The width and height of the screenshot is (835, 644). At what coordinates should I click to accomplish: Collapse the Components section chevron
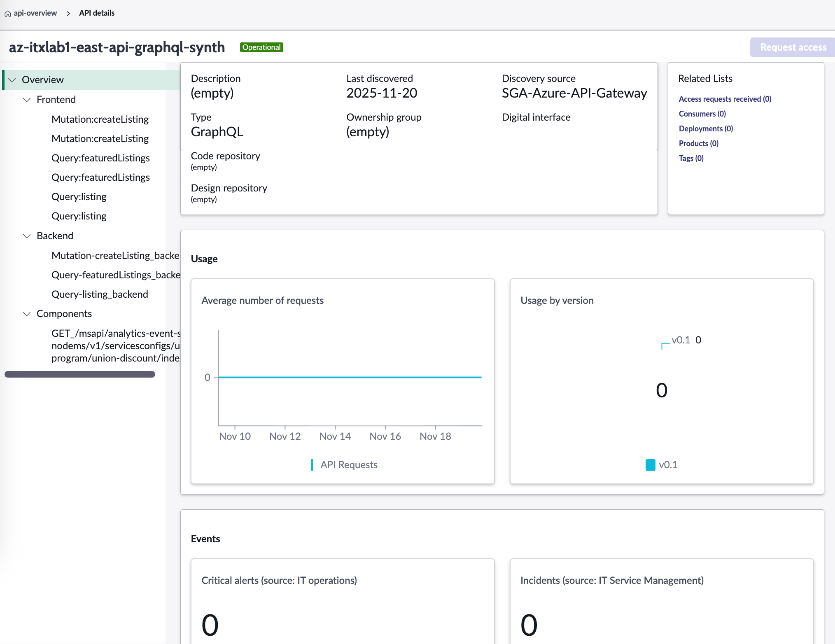27,314
